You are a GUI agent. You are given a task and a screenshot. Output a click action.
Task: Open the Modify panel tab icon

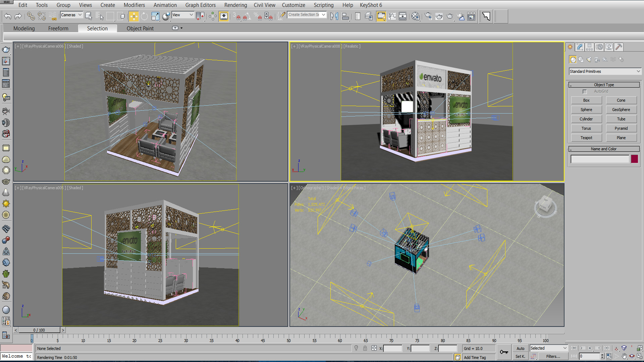click(x=580, y=47)
